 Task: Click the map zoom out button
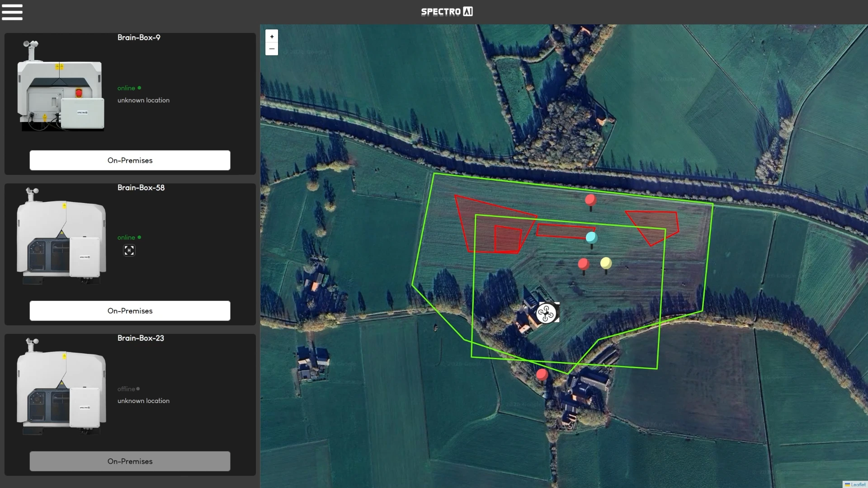[x=272, y=49]
